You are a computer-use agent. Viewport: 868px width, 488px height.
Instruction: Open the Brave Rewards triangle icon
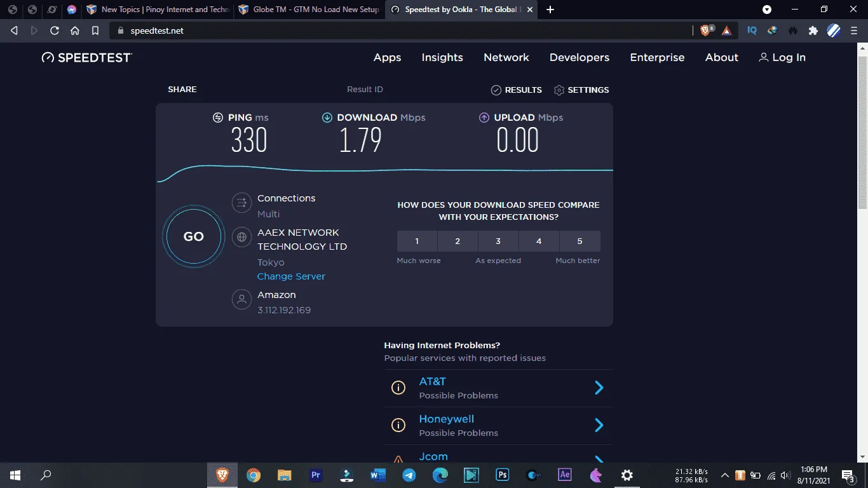[726, 30]
